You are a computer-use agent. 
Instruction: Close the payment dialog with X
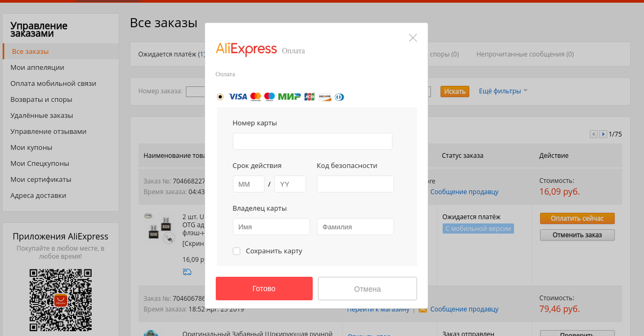[x=413, y=38]
